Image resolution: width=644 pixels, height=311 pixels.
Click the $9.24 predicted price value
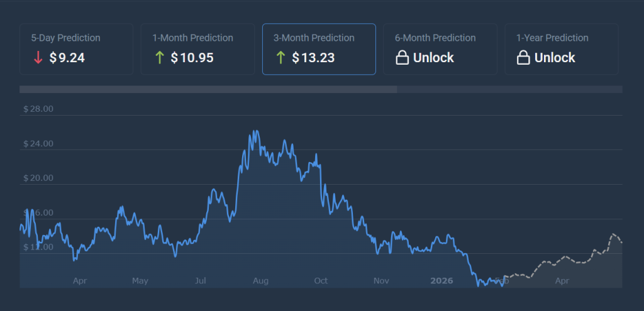[67, 58]
